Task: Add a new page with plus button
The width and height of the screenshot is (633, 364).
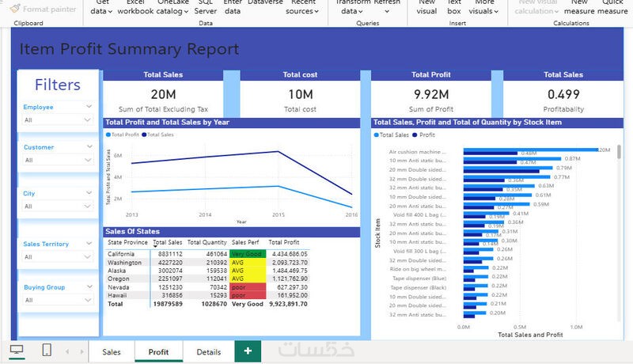Action: pyautogui.click(x=248, y=351)
